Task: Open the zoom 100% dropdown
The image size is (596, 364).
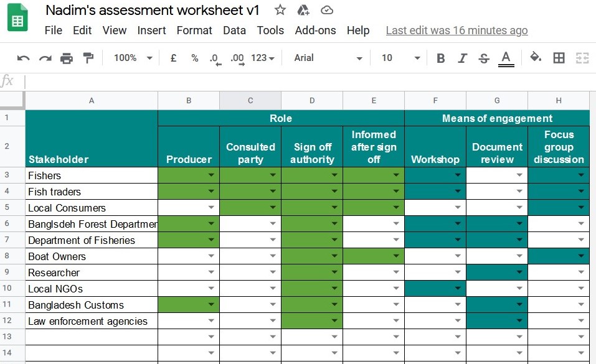Action: tap(133, 58)
